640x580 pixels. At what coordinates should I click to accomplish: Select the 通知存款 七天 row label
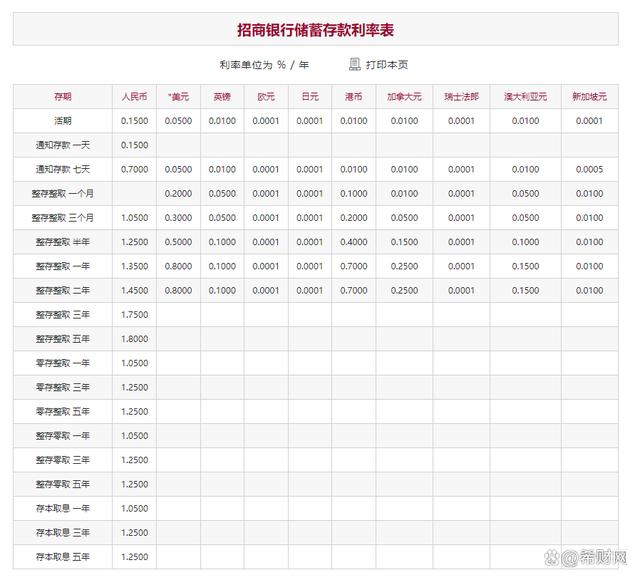point(63,169)
